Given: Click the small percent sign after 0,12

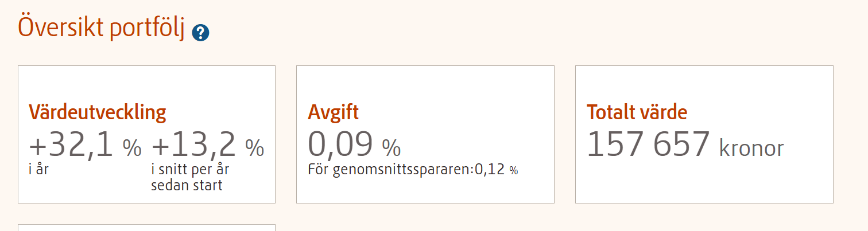Looking at the screenshot, I should [513, 171].
